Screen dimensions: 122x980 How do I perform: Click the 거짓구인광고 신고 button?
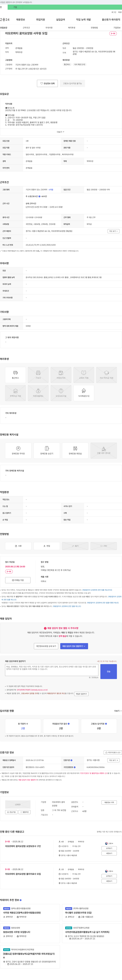tap(113, 753)
